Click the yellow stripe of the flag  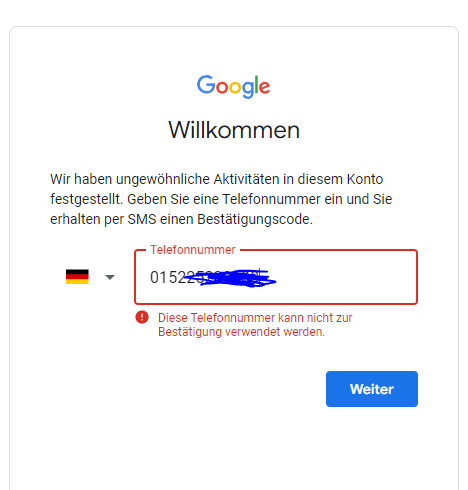[x=77, y=282]
